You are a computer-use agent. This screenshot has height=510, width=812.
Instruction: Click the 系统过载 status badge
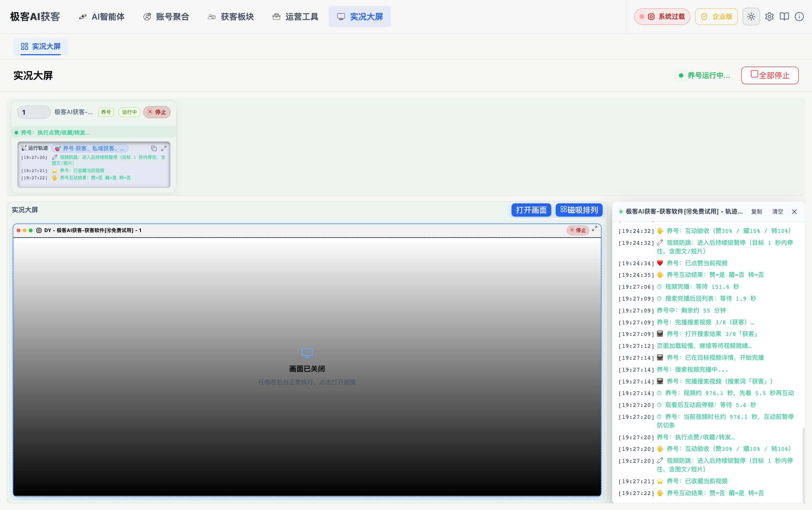[662, 17]
